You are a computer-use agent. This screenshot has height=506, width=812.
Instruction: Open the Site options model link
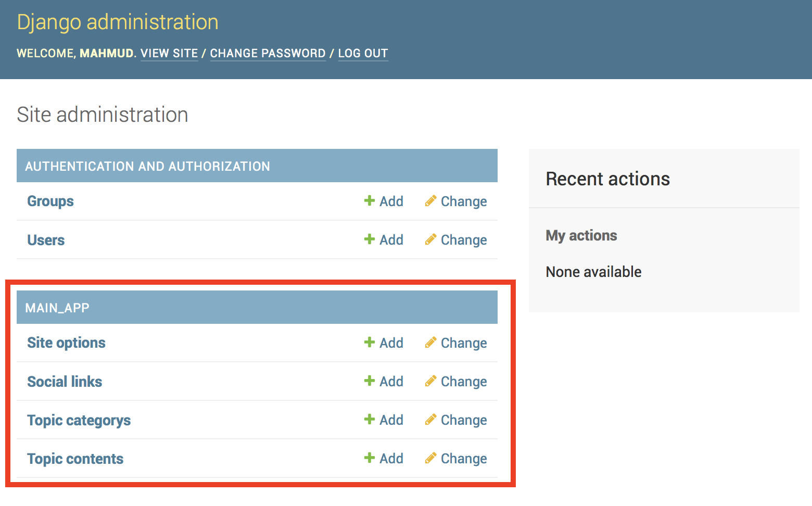click(x=66, y=343)
